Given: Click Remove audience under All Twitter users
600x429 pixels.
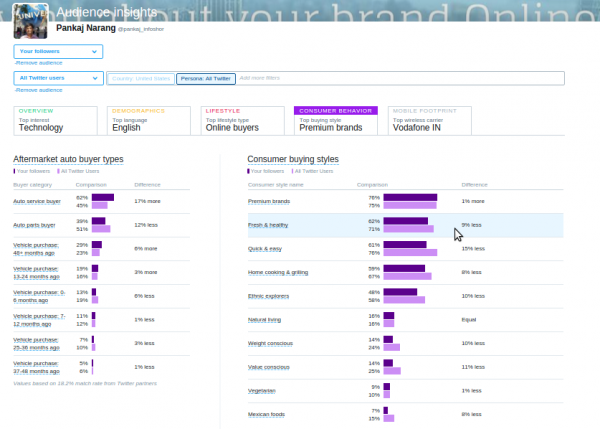Looking at the screenshot, I should point(38,90).
